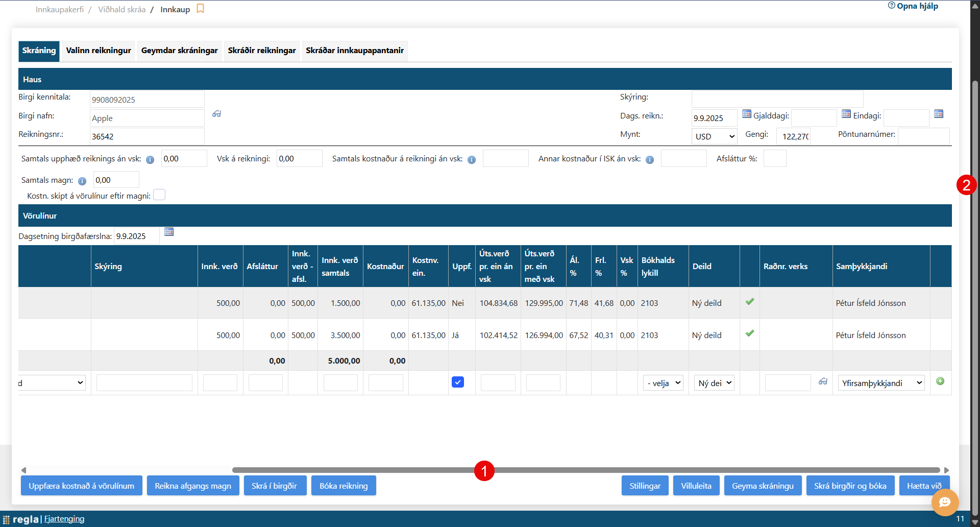This screenshot has width=980, height=527.
Task: Click the horizontal scrollbar under the table
Action: click(x=585, y=470)
